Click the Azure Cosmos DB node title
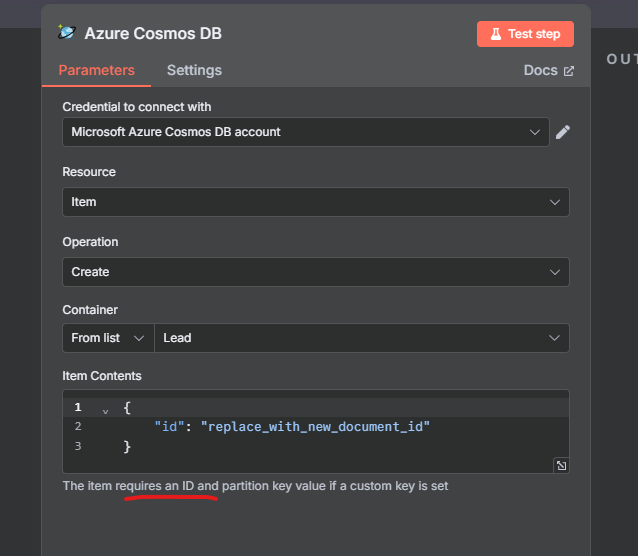 tap(153, 33)
